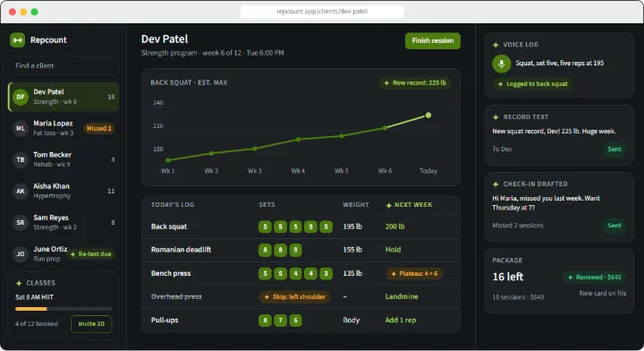This screenshot has width=644, height=351.
Task: Click the Invite 20 button
Action: pyautogui.click(x=91, y=324)
